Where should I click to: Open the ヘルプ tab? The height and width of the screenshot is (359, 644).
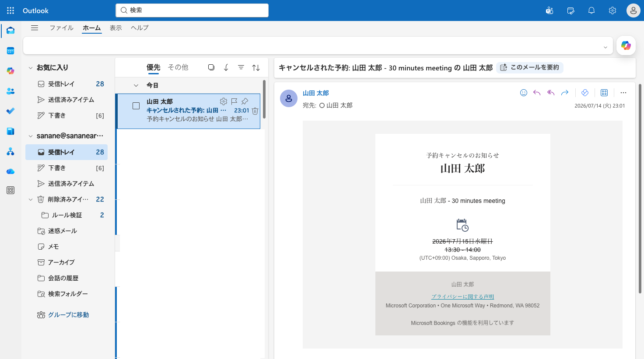[x=140, y=28]
